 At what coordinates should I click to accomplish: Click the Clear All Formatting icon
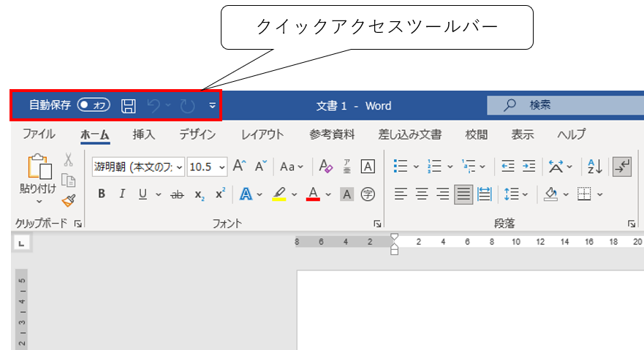pyautogui.click(x=326, y=167)
